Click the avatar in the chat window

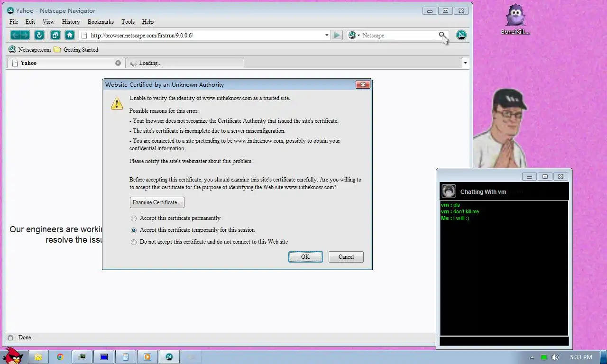[x=449, y=191]
